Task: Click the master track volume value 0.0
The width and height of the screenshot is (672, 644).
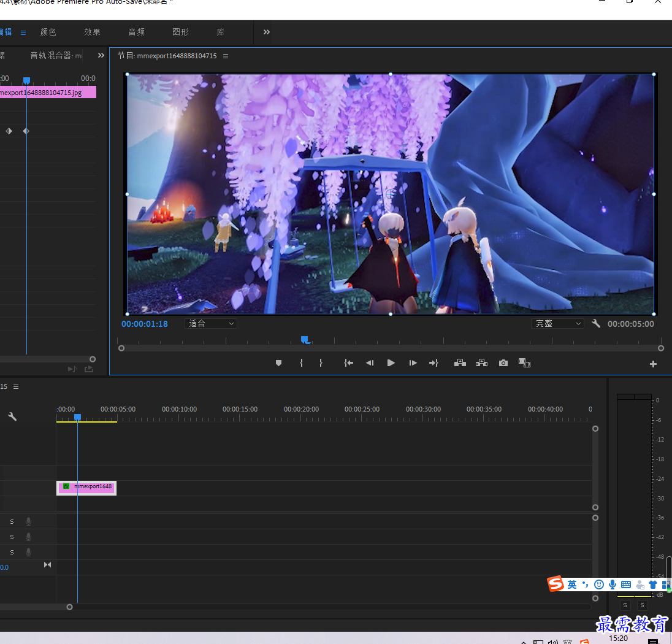Action: pos(4,567)
